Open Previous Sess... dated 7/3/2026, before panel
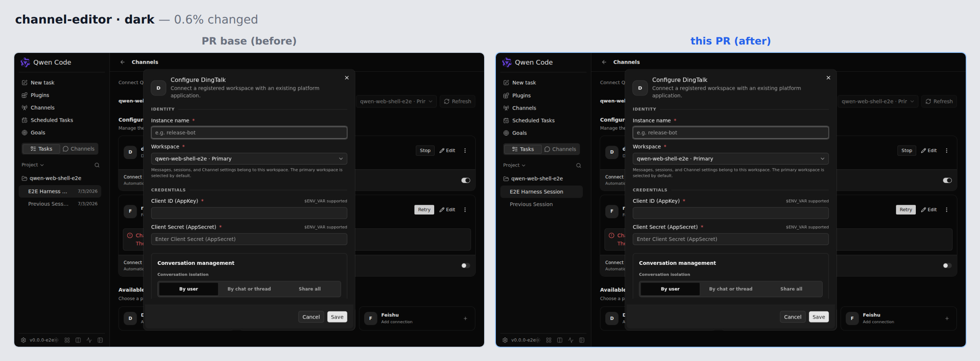 click(60, 204)
